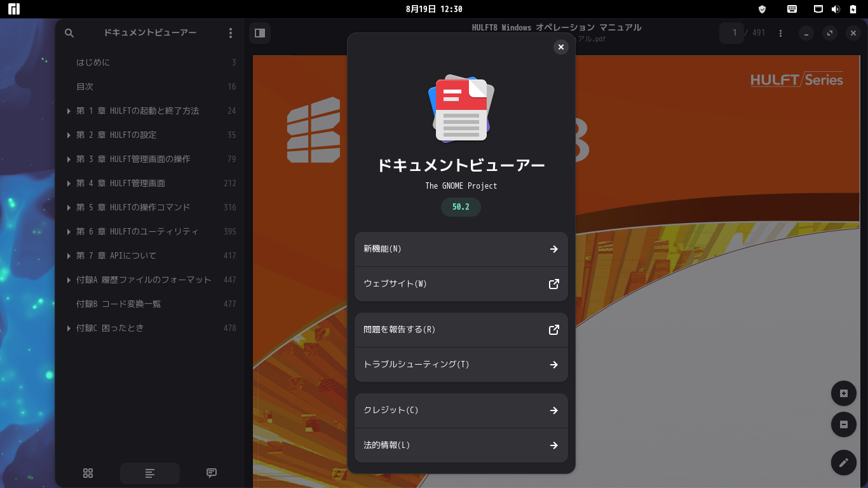Toggle the sidebar panel button
This screenshot has width=868, height=488.
point(260,33)
